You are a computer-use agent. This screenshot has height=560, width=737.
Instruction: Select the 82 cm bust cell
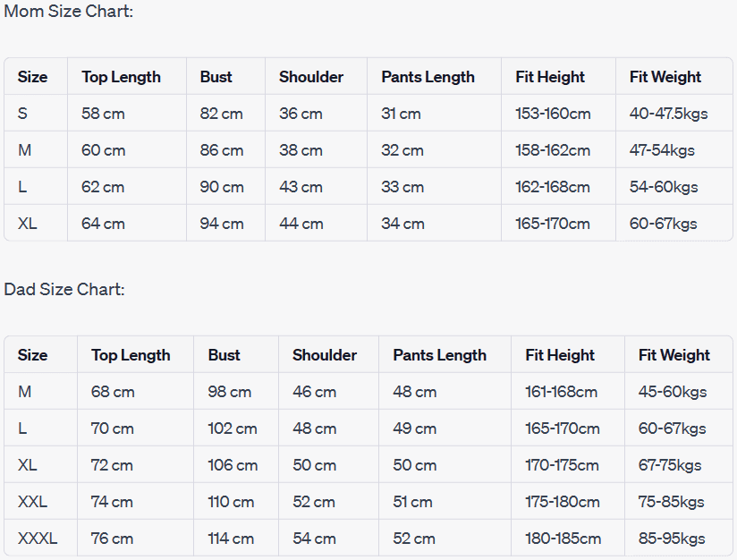(221, 114)
